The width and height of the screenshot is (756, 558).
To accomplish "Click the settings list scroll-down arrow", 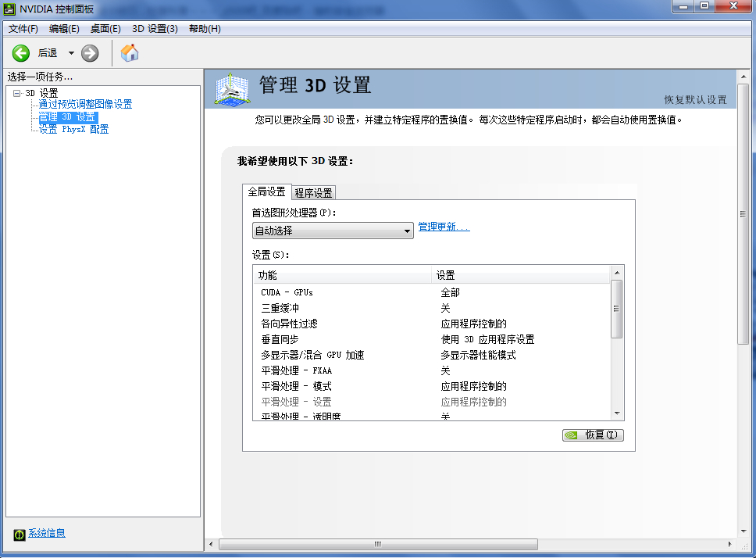I will pyautogui.click(x=617, y=413).
